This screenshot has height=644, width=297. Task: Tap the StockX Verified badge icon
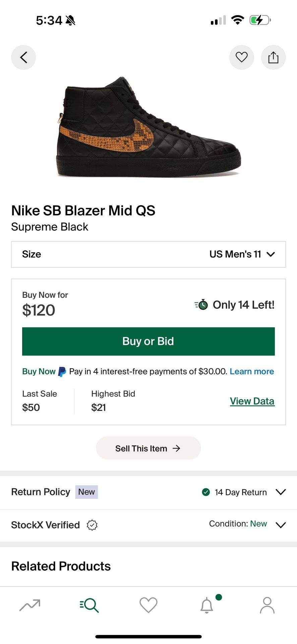pyautogui.click(x=92, y=525)
